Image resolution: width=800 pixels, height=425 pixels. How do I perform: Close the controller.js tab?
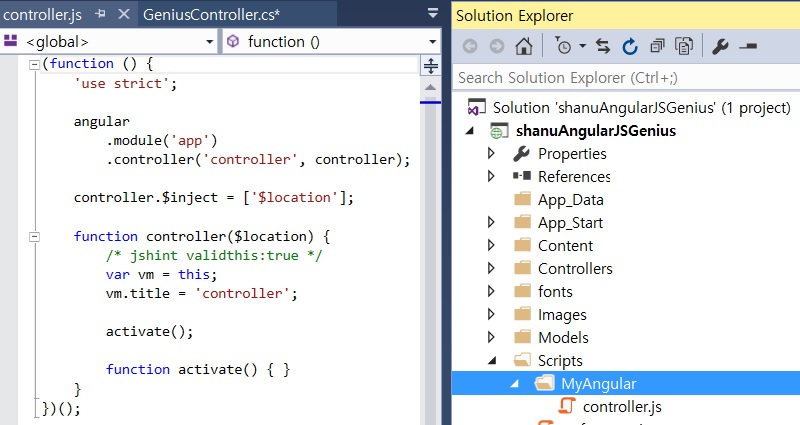(x=122, y=15)
